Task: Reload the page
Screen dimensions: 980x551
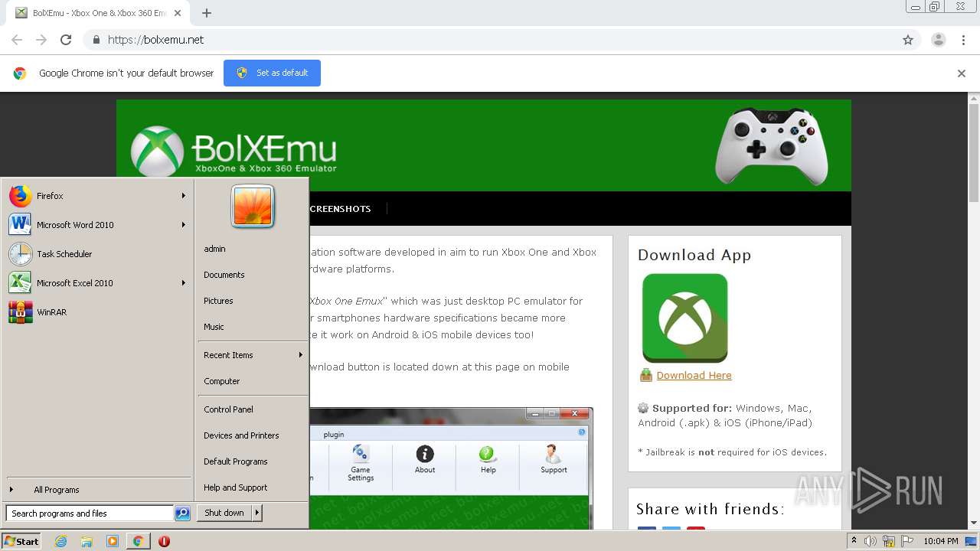Action: pyautogui.click(x=66, y=40)
